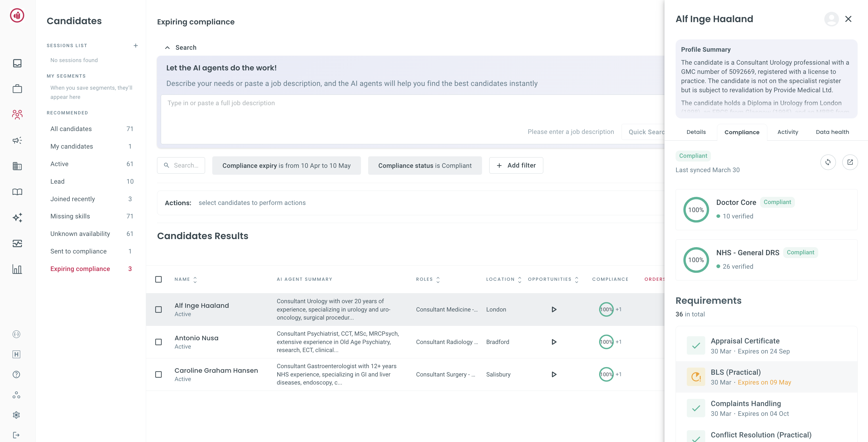Click BLS (Practical) expiring warning icon
This screenshot has width=868, height=442.
pyautogui.click(x=696, y=377)
